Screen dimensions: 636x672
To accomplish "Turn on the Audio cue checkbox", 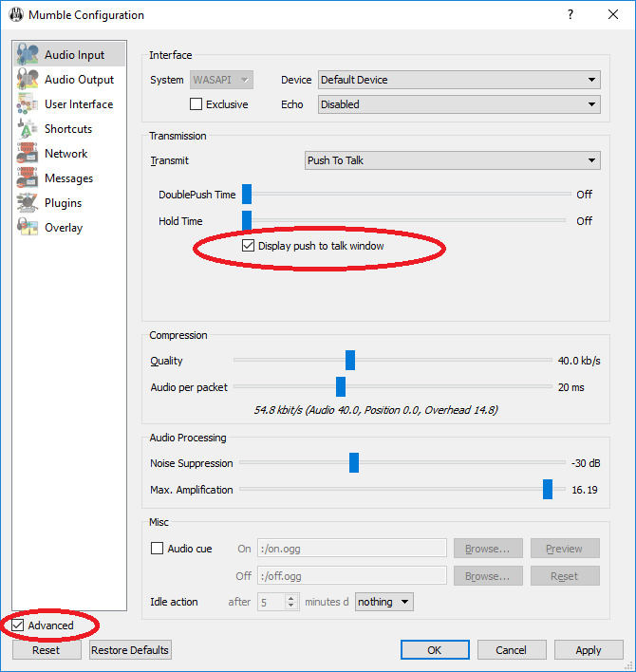I will pos(158,549).
